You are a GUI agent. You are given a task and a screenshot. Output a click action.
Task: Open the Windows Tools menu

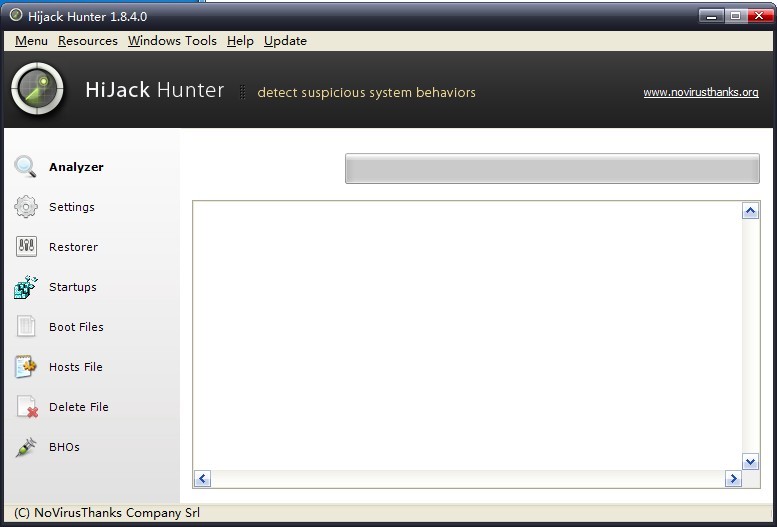(172, 41)
